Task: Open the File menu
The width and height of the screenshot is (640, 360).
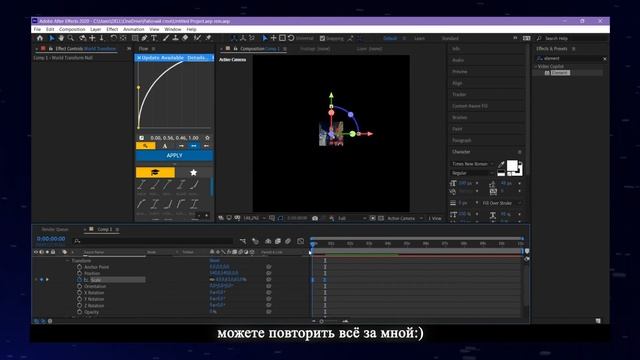Action: [37, 29]
